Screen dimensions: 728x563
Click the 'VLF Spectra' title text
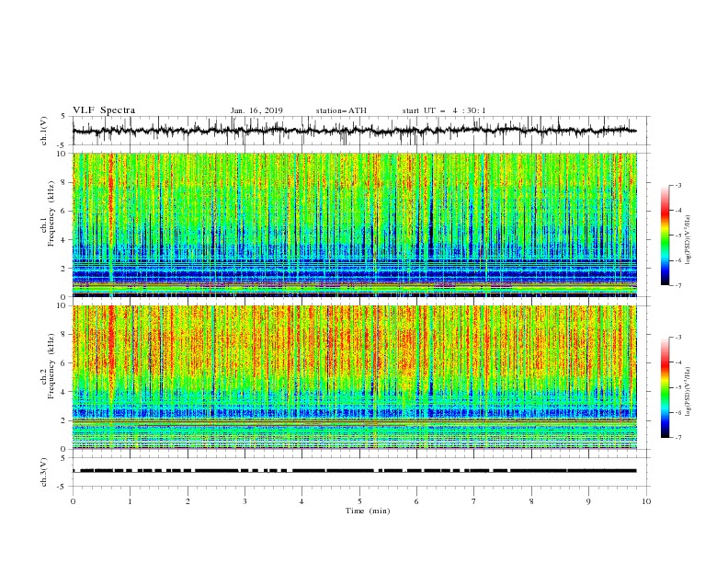click(x=104, y=110)
